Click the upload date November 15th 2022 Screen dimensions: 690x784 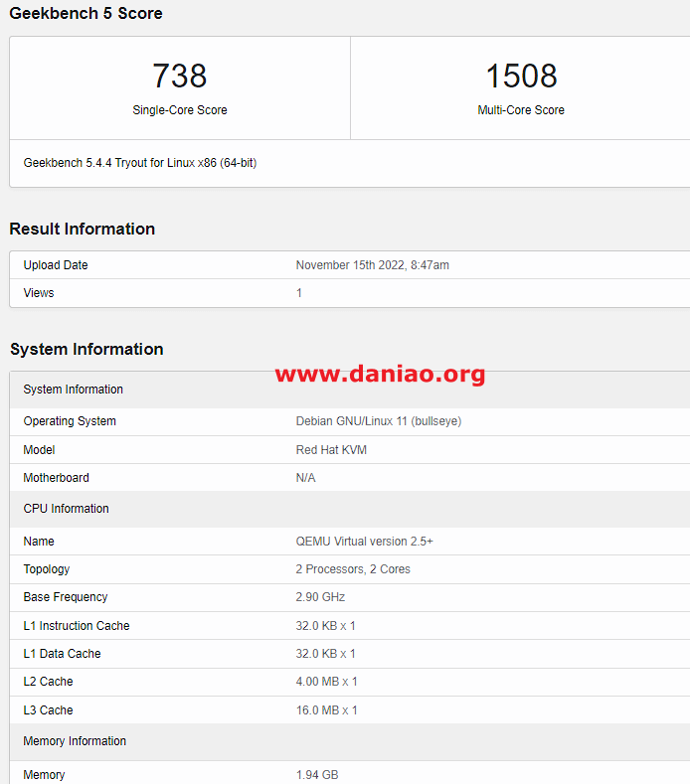[x=372, y=265]
